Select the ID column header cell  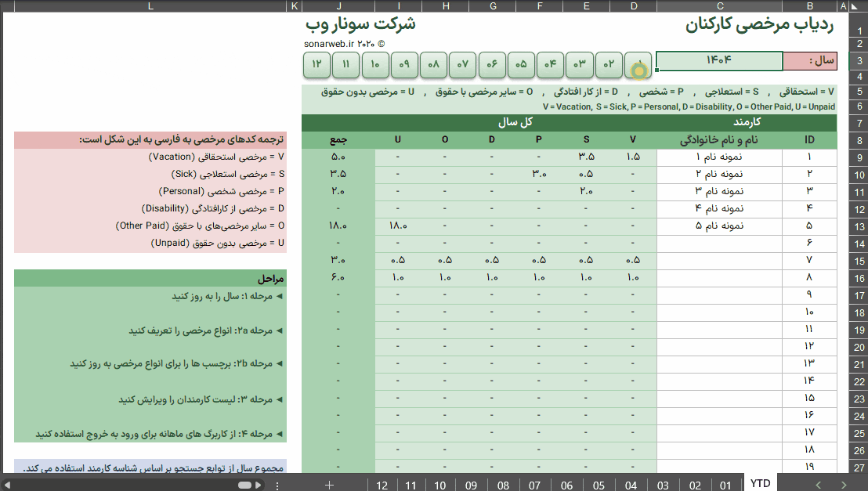pyautogui.click(x=809, y=139)
